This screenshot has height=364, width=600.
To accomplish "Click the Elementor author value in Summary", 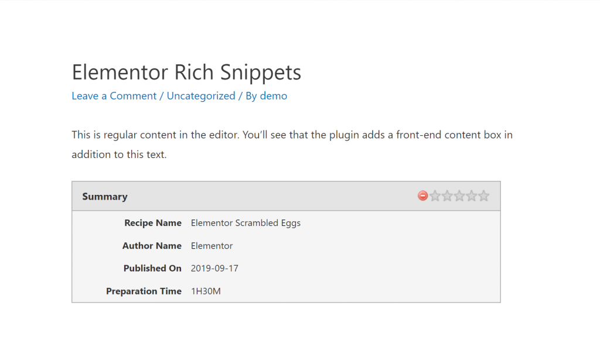I will [212, 246].
